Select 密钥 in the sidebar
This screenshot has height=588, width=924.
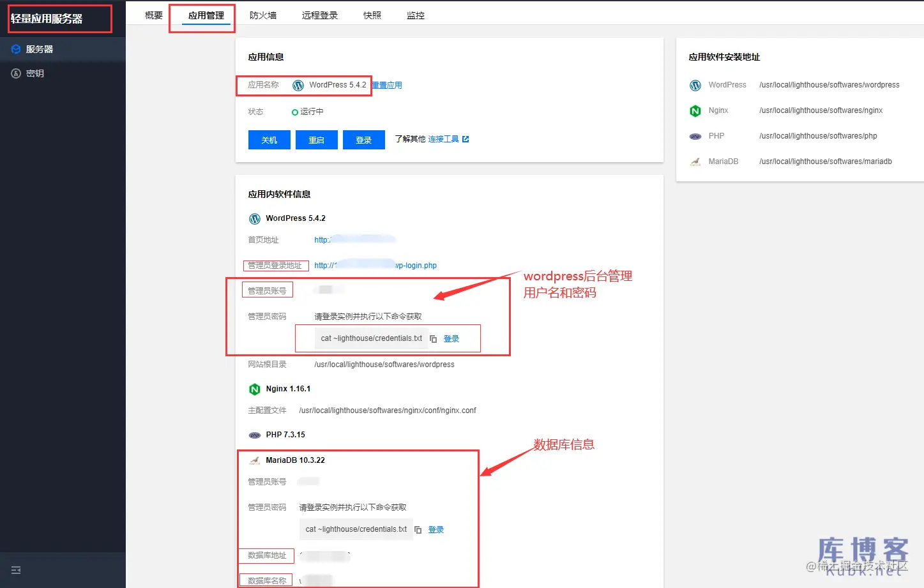pos(63,73)
